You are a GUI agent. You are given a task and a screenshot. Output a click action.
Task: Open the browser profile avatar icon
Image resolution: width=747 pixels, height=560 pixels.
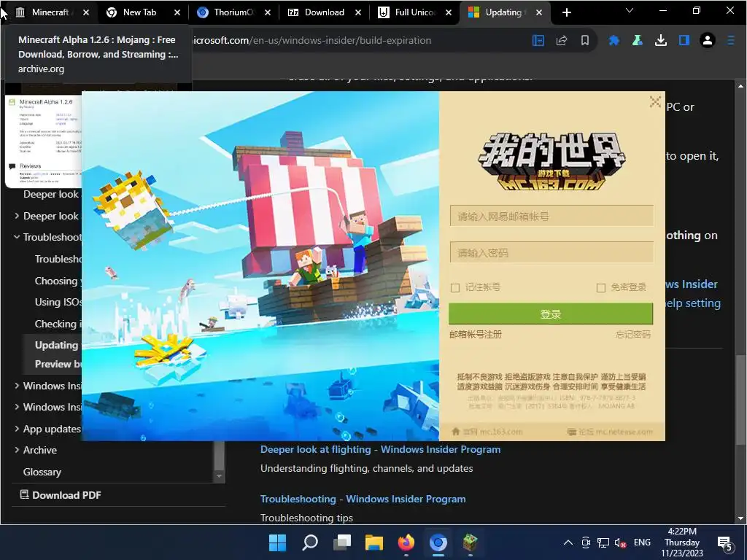coord(708,41)
